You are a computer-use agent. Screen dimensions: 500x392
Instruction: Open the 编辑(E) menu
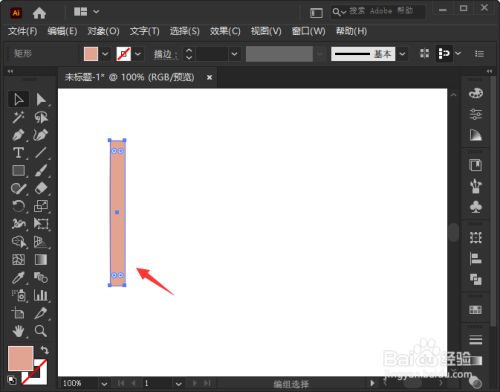[62, 31]
